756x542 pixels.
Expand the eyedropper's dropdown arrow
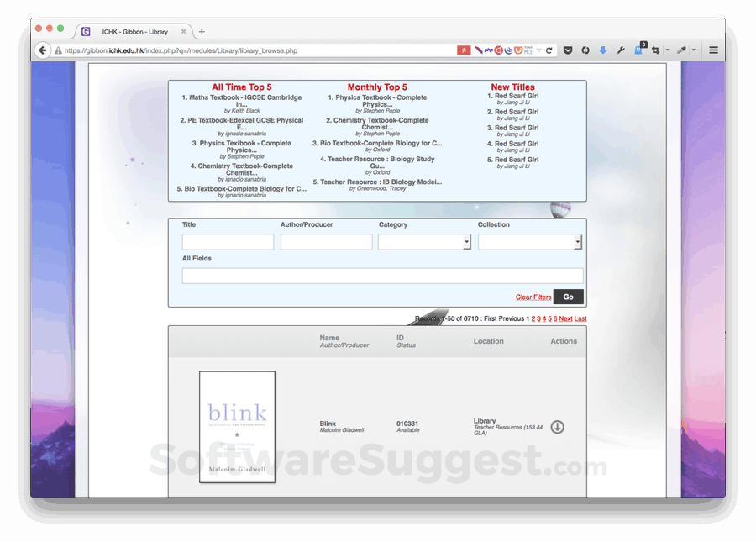[694, 50]
